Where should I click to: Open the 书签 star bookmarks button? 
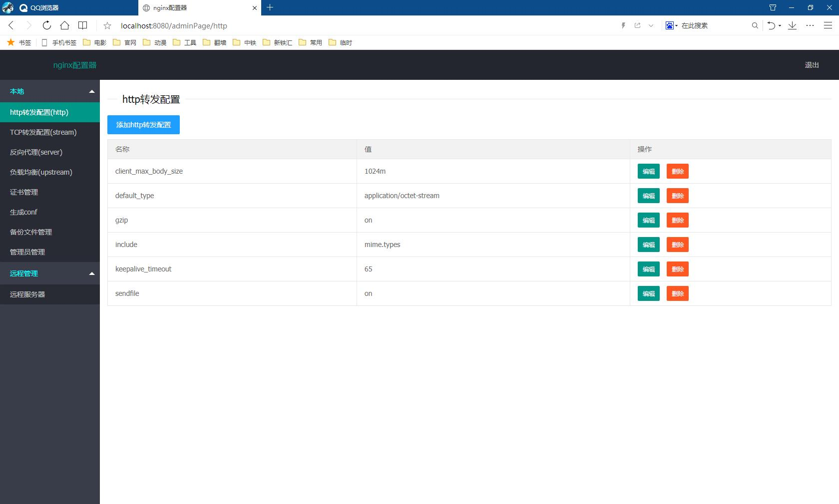(x=19, y=42)
